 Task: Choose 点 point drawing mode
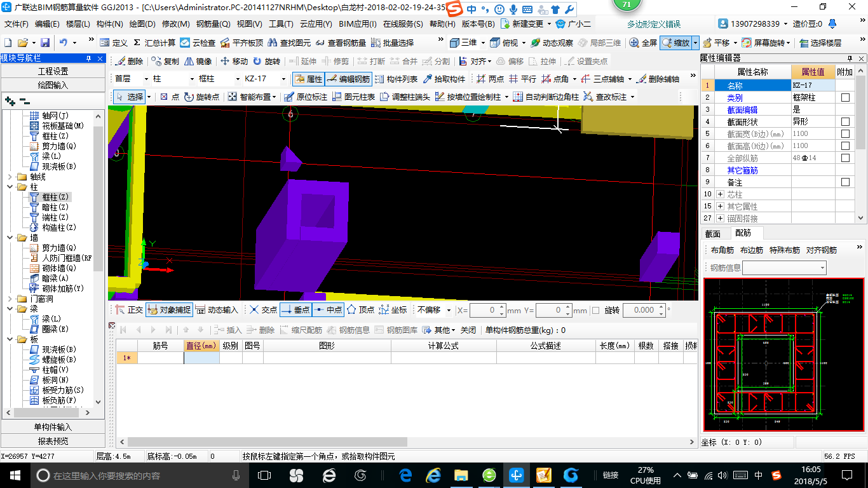(x=169, y=97)
